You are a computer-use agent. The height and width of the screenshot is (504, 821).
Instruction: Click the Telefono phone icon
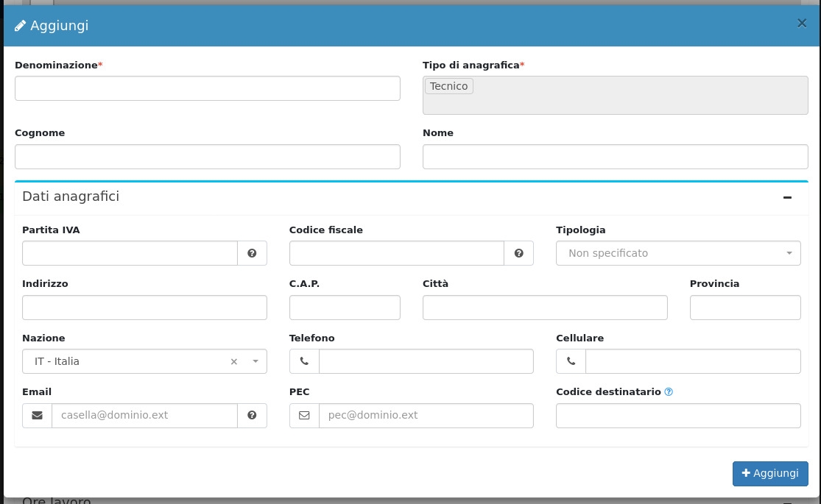[304, 361]
